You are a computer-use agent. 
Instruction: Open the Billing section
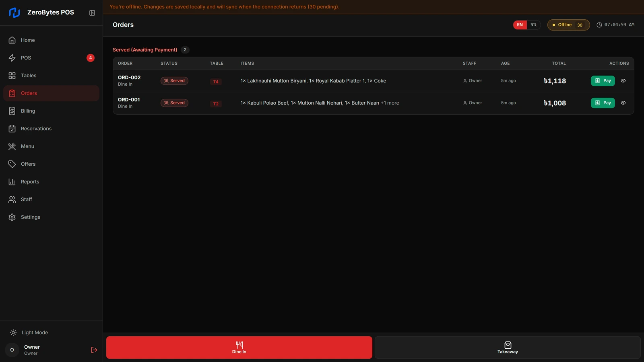click(51, 111)
